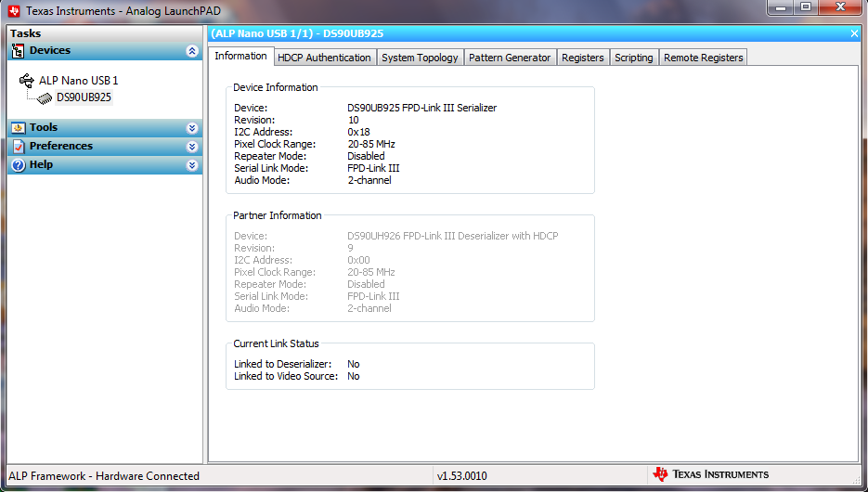Viewport: 868px width, 492px height.
Task: Click the Help section header label
Action: 41,164
